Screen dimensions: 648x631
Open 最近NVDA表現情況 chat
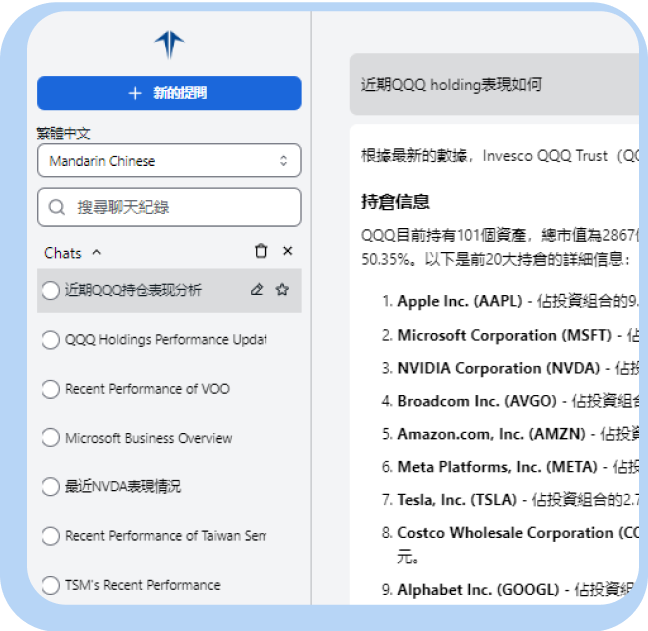[x=123, y=486]
